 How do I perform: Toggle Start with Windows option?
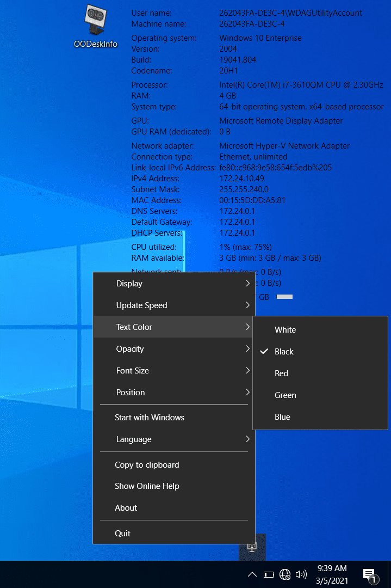pos(150,418)
